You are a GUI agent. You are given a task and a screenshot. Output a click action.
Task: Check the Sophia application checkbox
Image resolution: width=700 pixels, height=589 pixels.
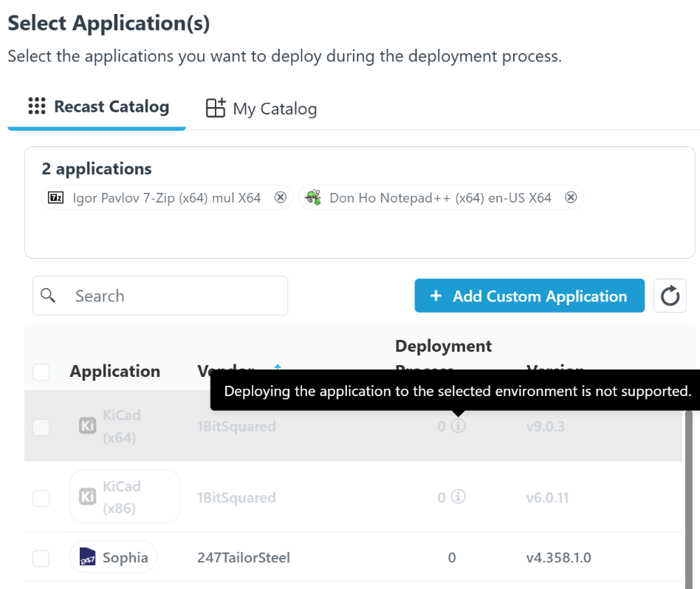[x=41, y=558]
